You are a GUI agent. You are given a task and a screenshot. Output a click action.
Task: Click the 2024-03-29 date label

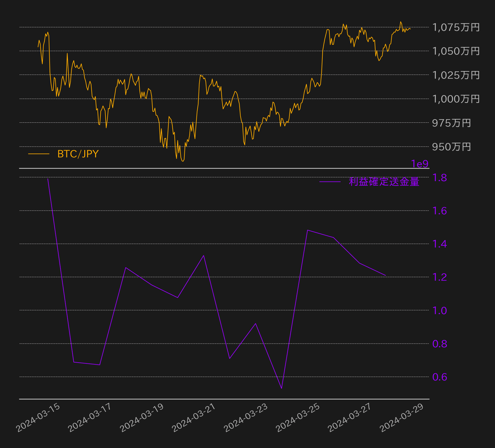coord(402,418)
